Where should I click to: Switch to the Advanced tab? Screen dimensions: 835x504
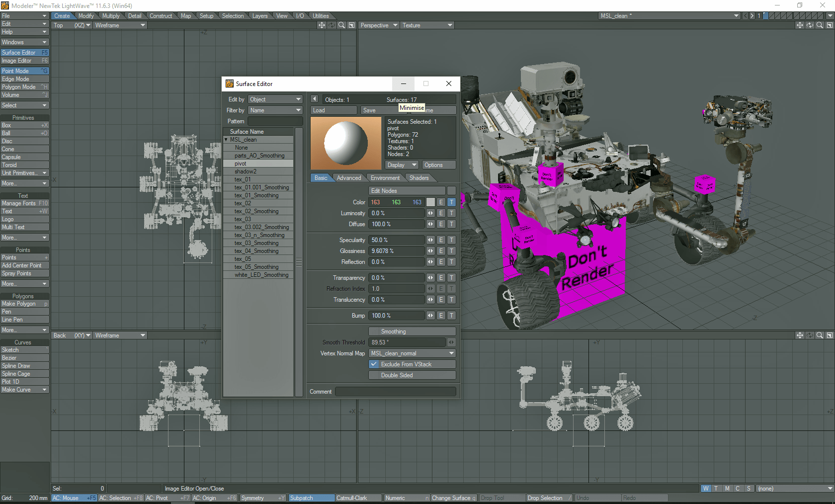[x=349, y=177]
